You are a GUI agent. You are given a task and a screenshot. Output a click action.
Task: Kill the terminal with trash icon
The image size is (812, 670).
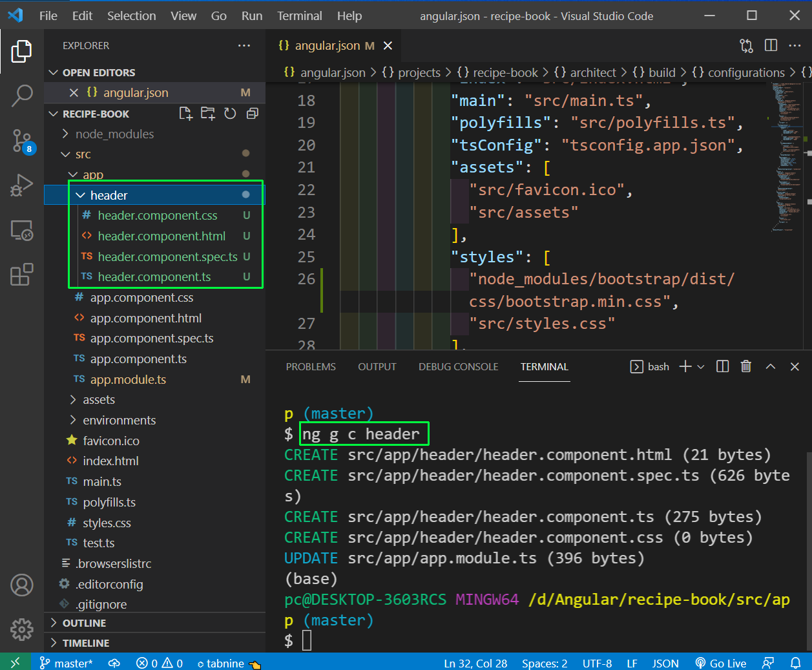pos(746,366)
